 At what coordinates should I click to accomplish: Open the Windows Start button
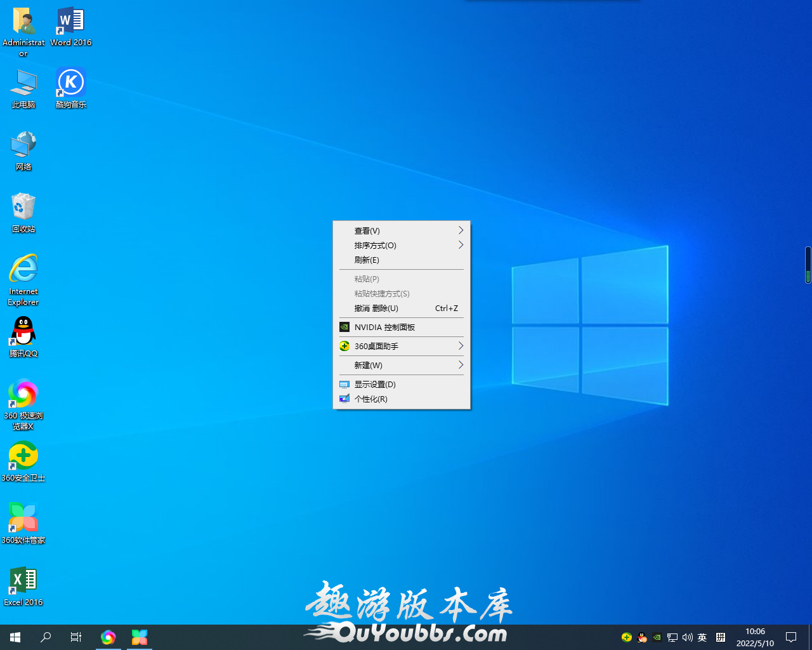click(15, 637)
